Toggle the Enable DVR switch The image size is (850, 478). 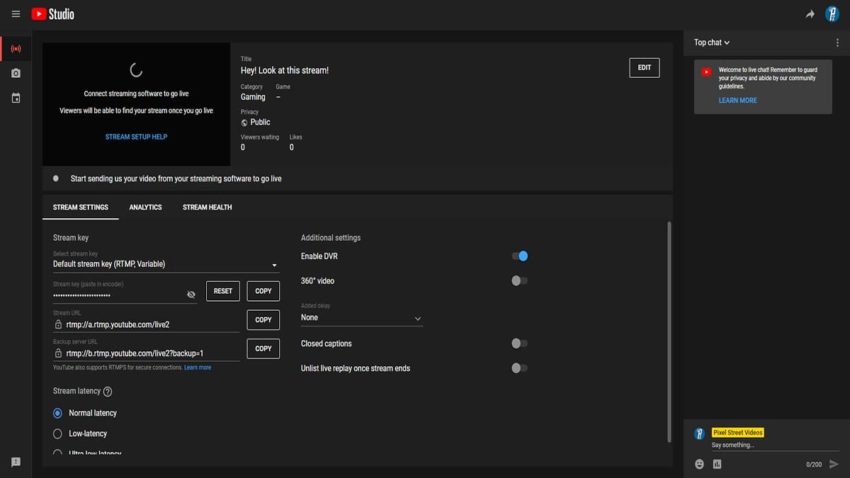[x=519, y=256]
